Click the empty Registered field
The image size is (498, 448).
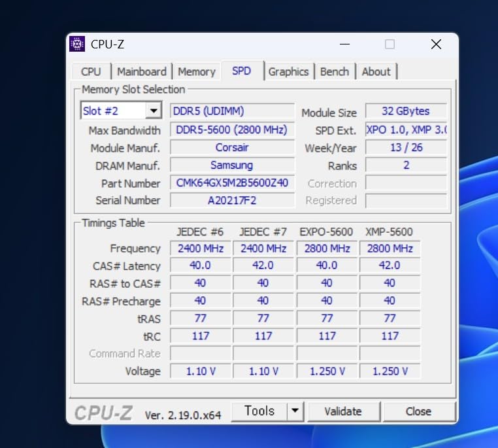406,201
